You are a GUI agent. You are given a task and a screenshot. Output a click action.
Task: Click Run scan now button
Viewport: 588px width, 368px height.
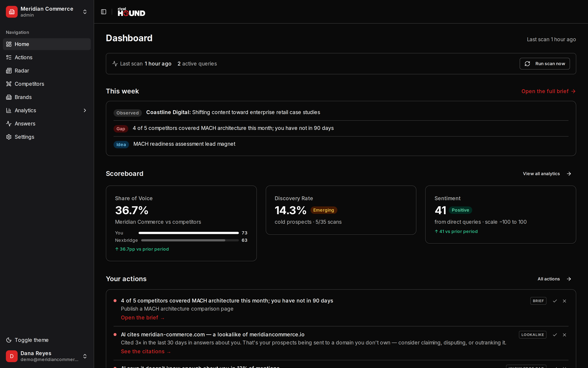tap(544, 63)
